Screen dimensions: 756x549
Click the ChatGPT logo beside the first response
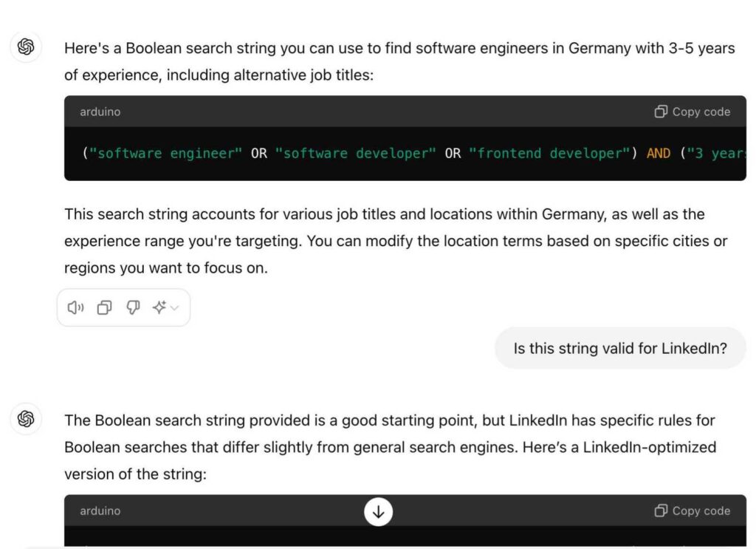coord(26,47)
